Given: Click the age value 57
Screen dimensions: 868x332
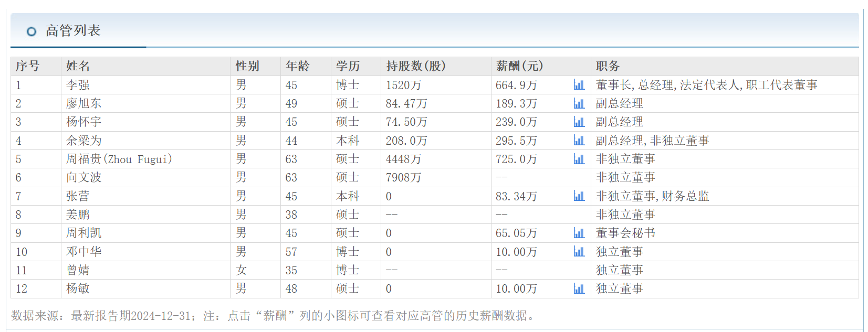Looking at the screenshot, I should [x=291, y=252].
